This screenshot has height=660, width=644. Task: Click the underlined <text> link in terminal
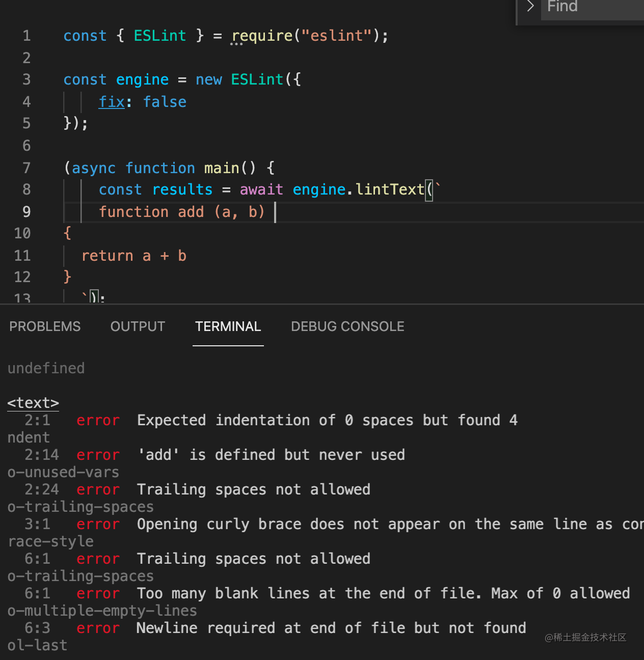click(33, 403)
